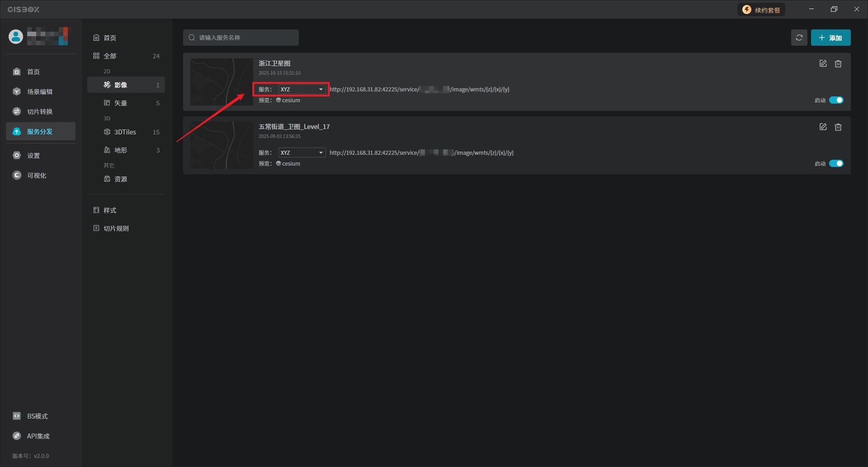Viewport: 868px width, 467px height.
Task: Open cesium preview for 浙江卫星图
Action: tap(288, 100)
